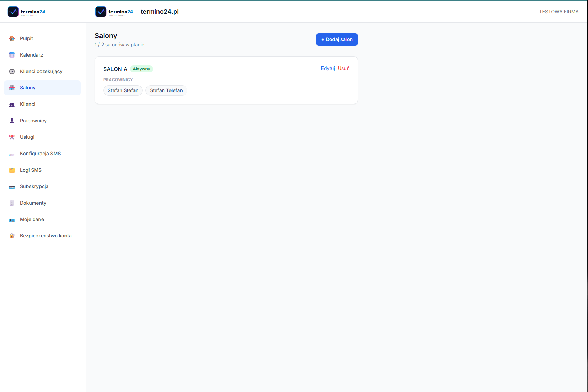
Task: Click the Moje dane ID icon
Action: click(x=12, y=220)
